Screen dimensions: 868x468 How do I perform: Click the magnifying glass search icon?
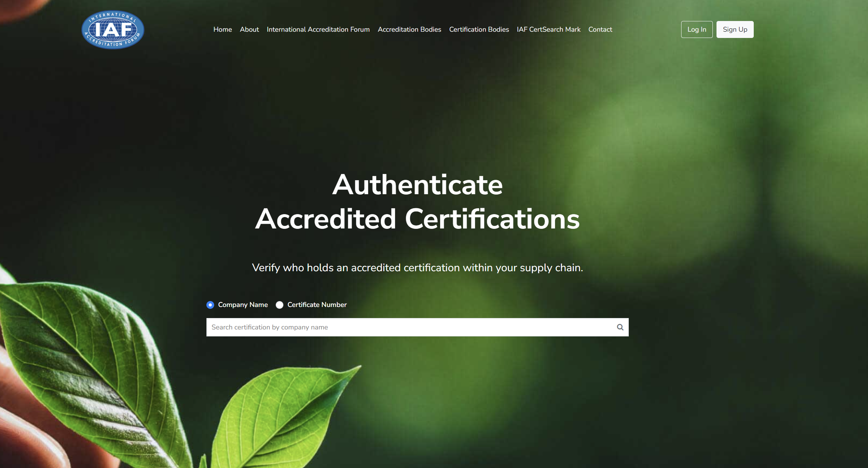[x=620, y=327]
